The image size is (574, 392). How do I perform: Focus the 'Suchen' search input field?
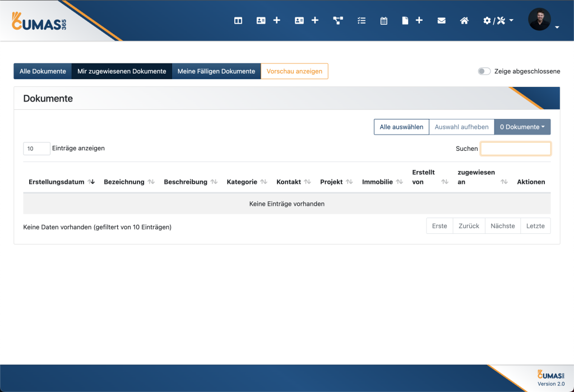pyautogui.click(x=515, y=149)
